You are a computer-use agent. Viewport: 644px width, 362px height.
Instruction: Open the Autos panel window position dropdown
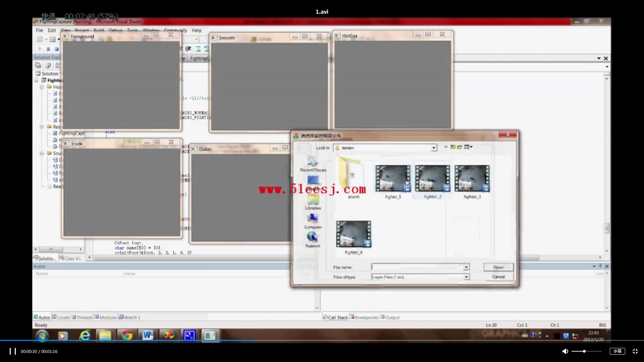594,266
